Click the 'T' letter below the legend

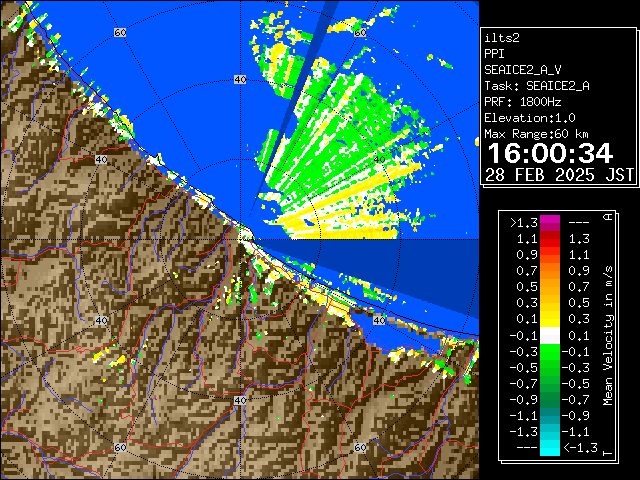608,453
